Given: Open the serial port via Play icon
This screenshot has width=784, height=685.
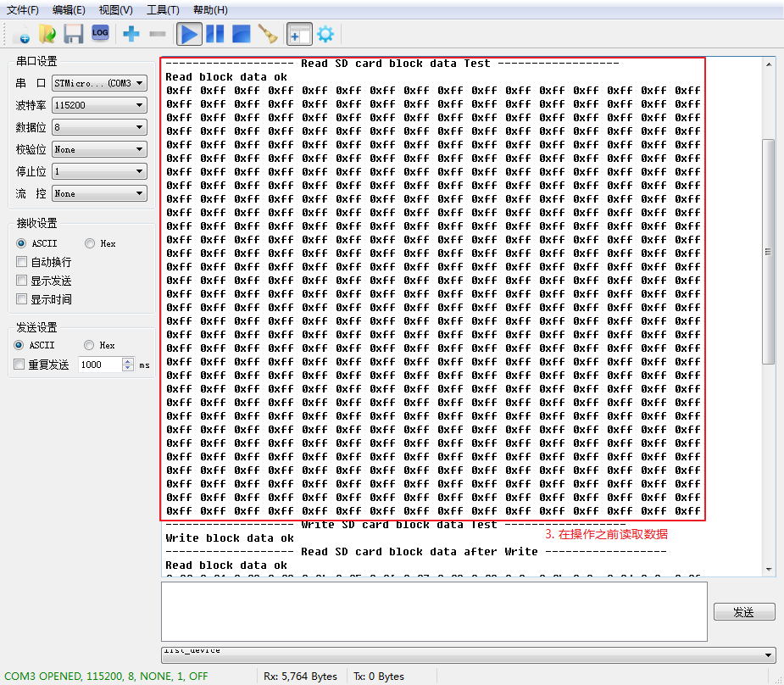Looking at the screenshot, I should point(188,34).
